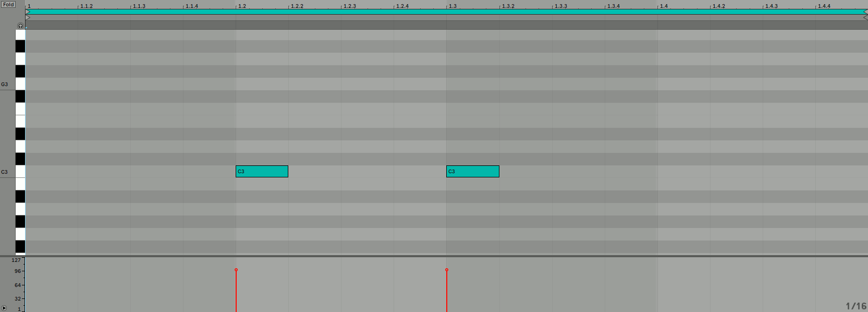Click ruler position 1.3.3 in beat-time ruler

point(561,6)
